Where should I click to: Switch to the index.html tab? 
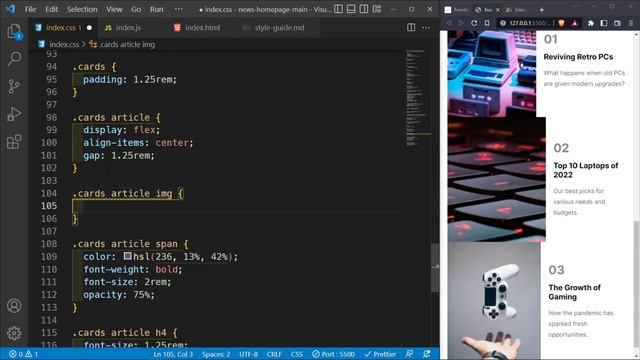[202, 28]
